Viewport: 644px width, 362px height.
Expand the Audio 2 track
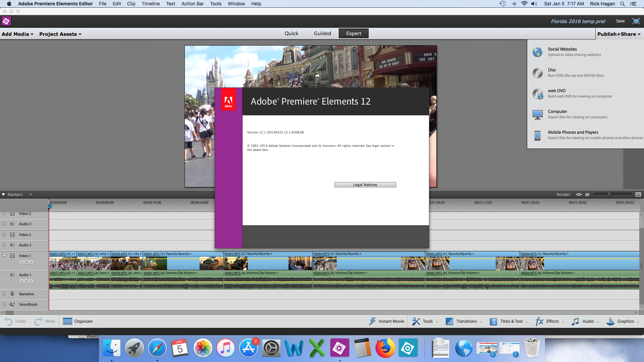tap(4, 245)
